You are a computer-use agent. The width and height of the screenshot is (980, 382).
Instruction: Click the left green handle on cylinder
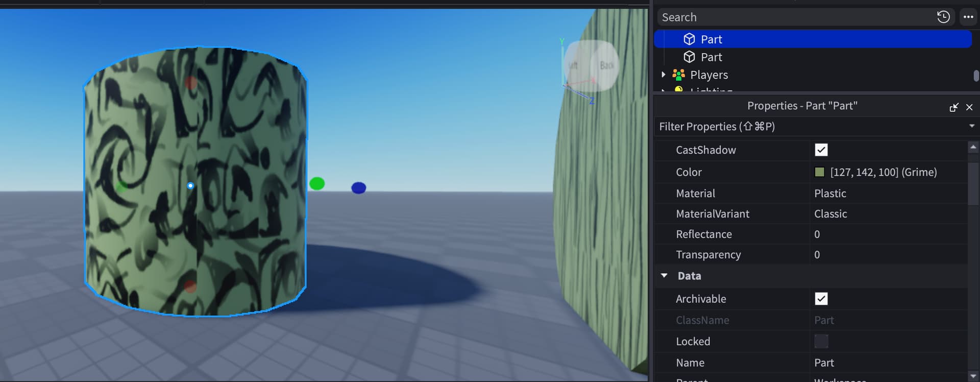[x=121, y=187]
